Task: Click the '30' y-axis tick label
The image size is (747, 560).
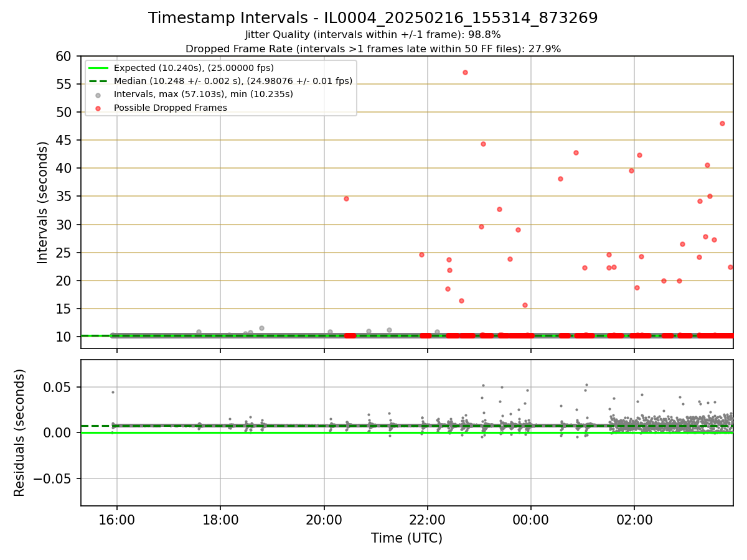Action: [65, 225]
